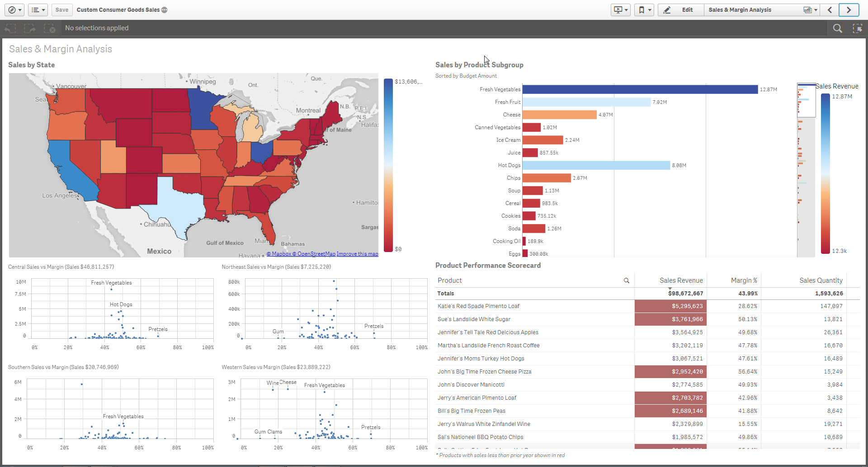This screenshot has height=467, width=868.
Task: Open the smart search magnifier in selection bar
Action: click(x=837, y=28)
